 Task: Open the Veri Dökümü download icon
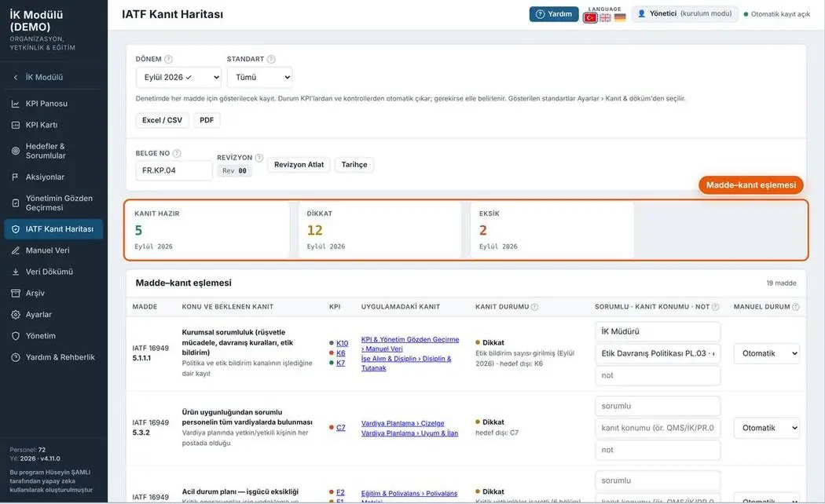[15, 272]
